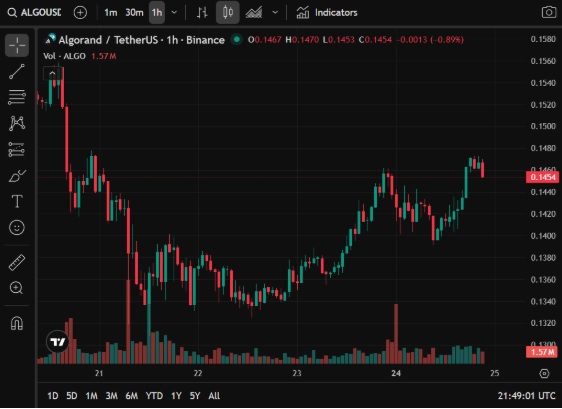Click the TradingView logo badge
Screen dimensions: 562x409
click(x=57, y=342)
